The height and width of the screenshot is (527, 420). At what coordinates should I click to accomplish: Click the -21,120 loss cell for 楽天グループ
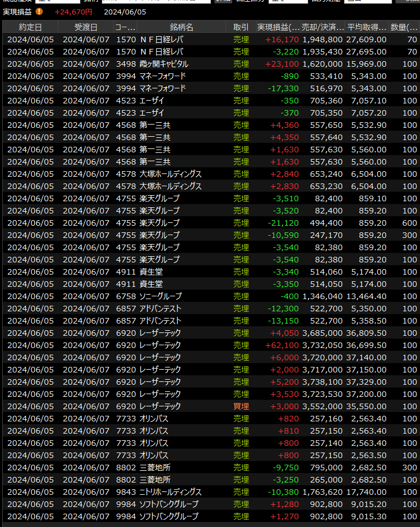pyautogui.click(x=284, y=223)
